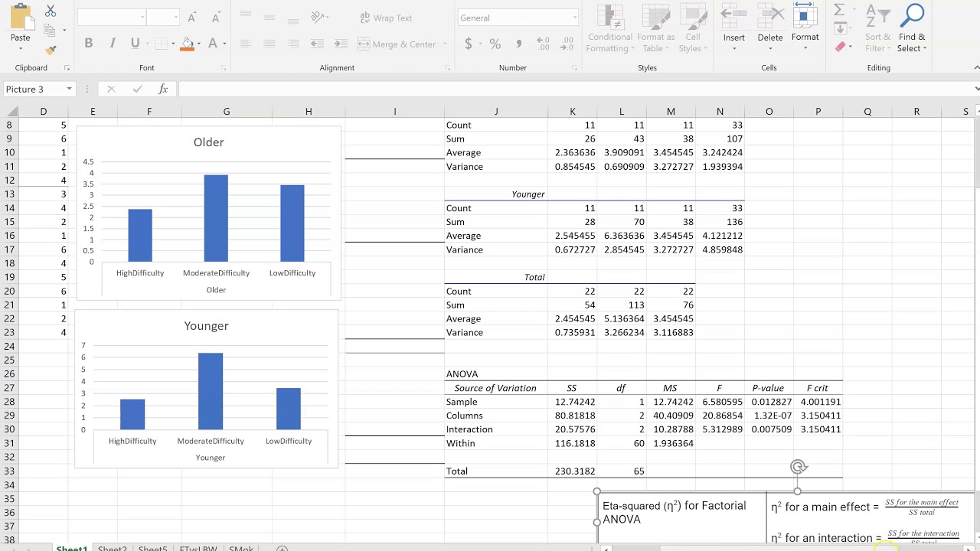The image size is (980, 551).
Task: Select the Older bar chart
Action: (208, 211)
